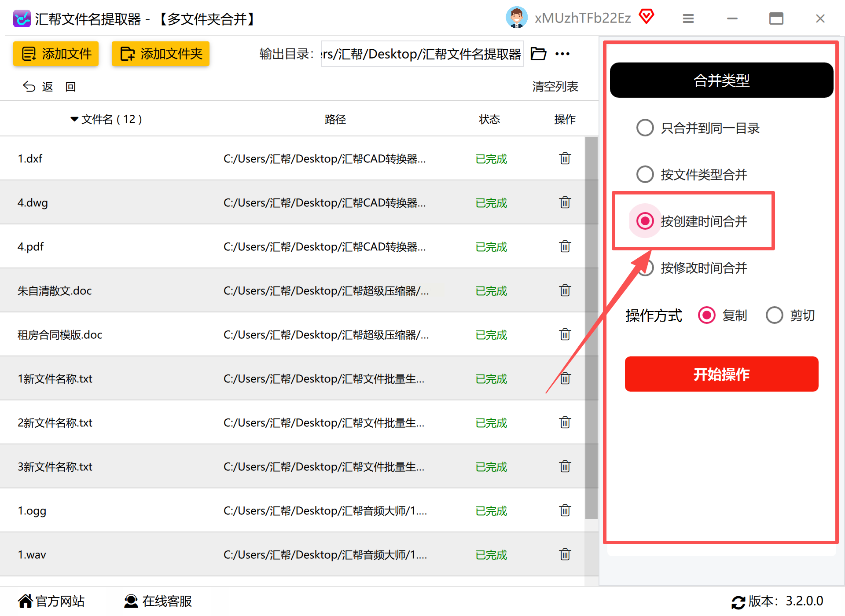Click 清空列表 to clear list
The height and width of the screenshot is (616, 845).
555,87
